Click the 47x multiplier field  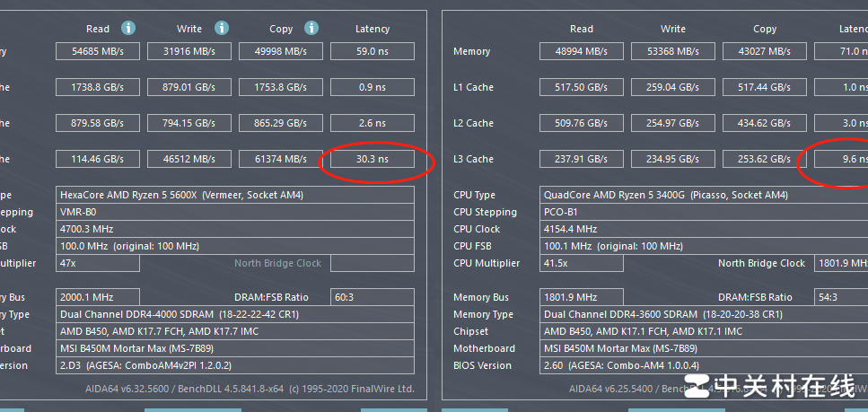click(98, 263)
